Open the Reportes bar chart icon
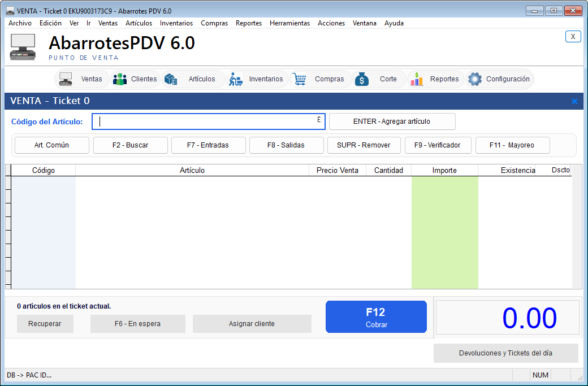The image size is (588, 386). point(417,79)
